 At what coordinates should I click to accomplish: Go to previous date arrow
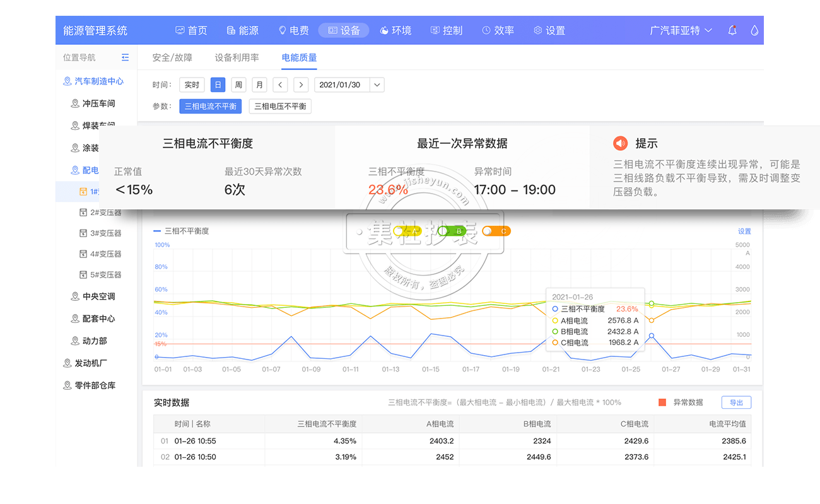pyautogui.click(x=281, y=85)
